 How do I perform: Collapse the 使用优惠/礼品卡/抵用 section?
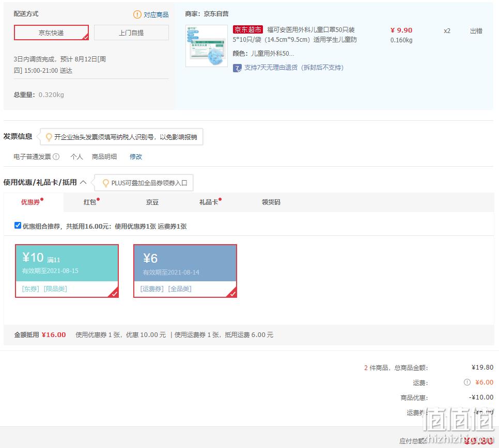pos(83,182)
